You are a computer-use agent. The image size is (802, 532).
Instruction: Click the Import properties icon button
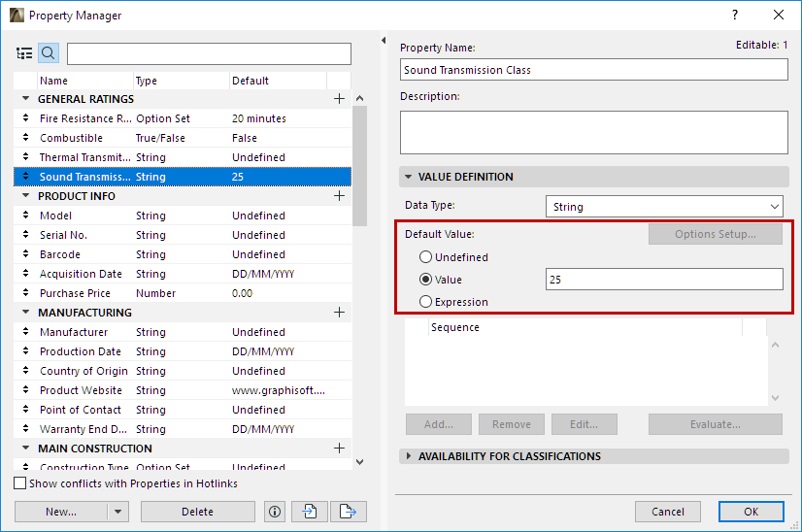pos(309,512)
